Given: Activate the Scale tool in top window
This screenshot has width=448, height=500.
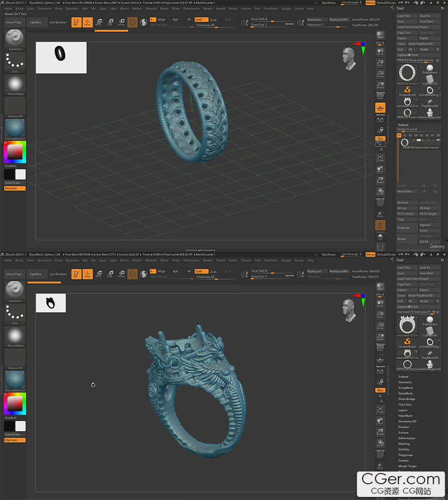Looking at the screenshot, I should [x=110, y=22].
